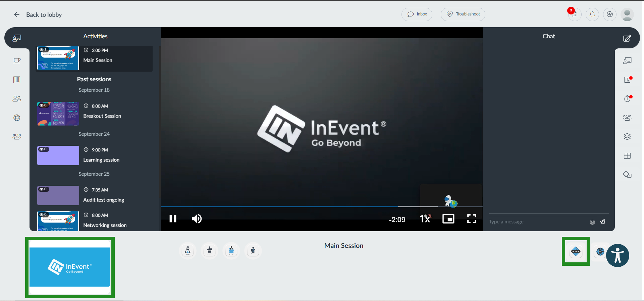Open the notifications bell
Viewport: 644px width, 301px height.
(592, 14)
